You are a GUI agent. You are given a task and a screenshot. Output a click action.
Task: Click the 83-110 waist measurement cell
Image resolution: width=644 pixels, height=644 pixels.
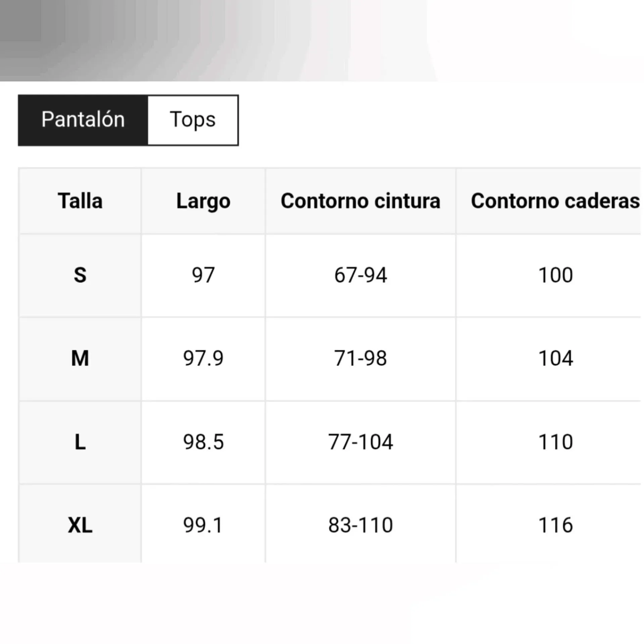pyautogui.click(x=360, y=525)
